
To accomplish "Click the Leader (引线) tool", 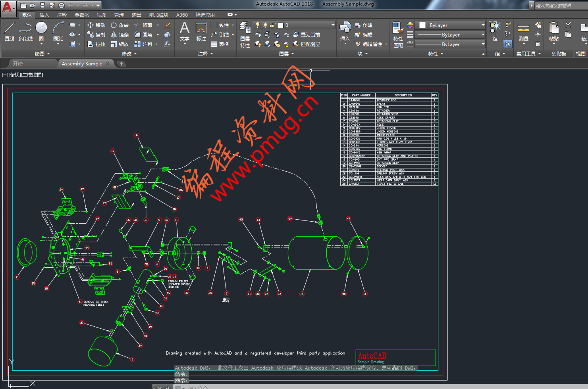I will click(x=220, y=34).
